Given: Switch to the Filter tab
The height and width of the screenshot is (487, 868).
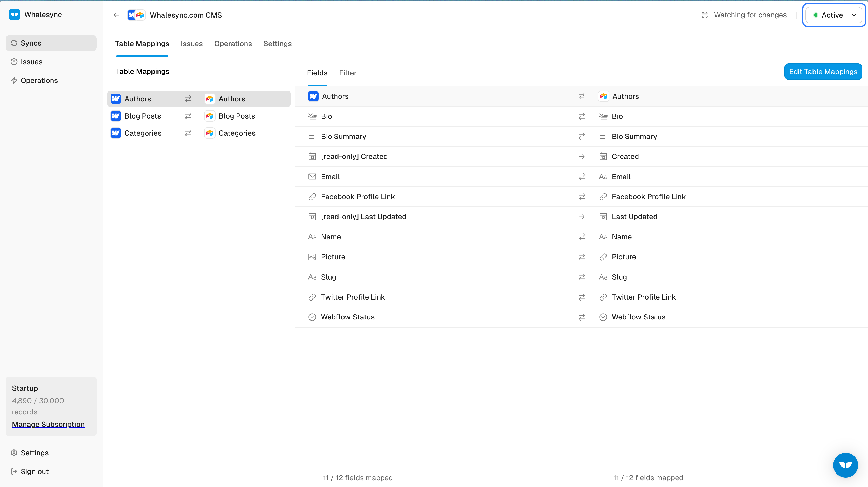Looking at the screenshot, I should (348, 73).
